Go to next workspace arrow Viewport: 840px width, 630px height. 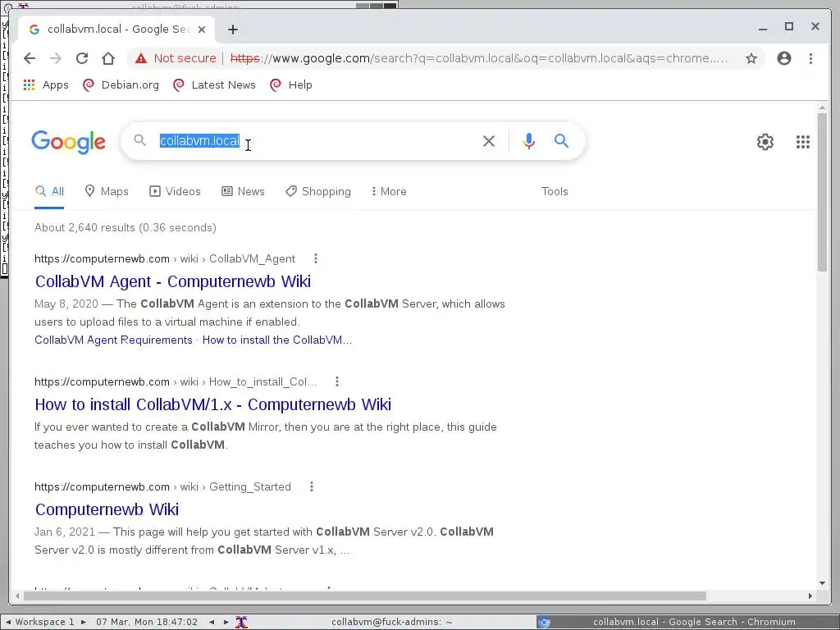pos(84,622)
